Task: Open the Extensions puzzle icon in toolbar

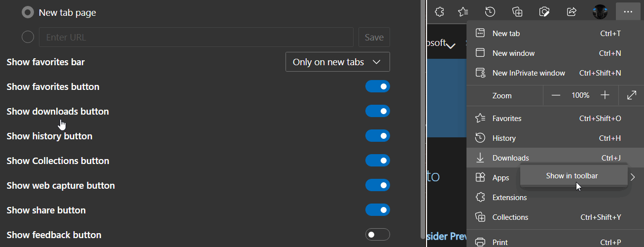Action: pos(439,11)
